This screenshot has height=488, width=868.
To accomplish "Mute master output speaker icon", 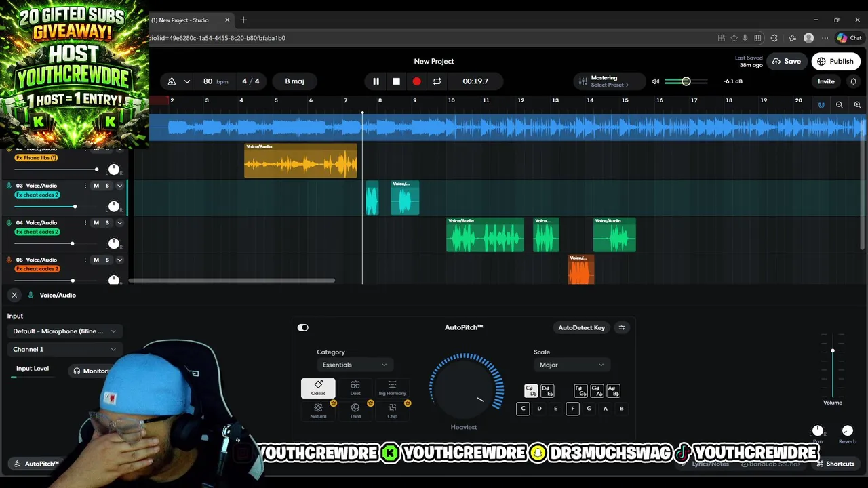I will click(655, 81).
